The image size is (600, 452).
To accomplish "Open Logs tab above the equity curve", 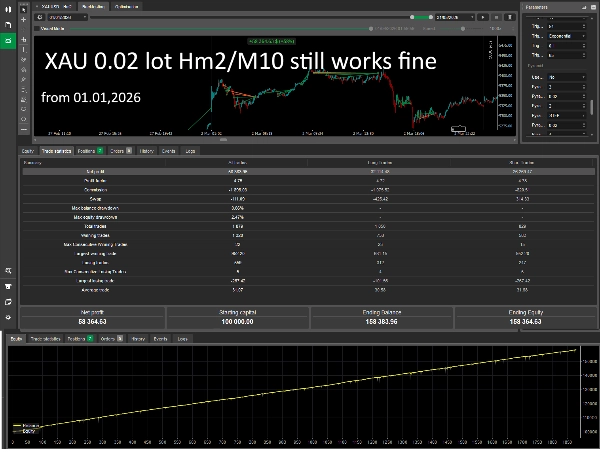I will point(183,339).
